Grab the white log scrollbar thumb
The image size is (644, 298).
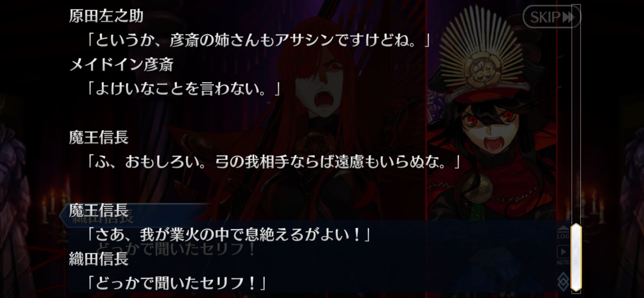pyautogui.click(x=576, y=257)
